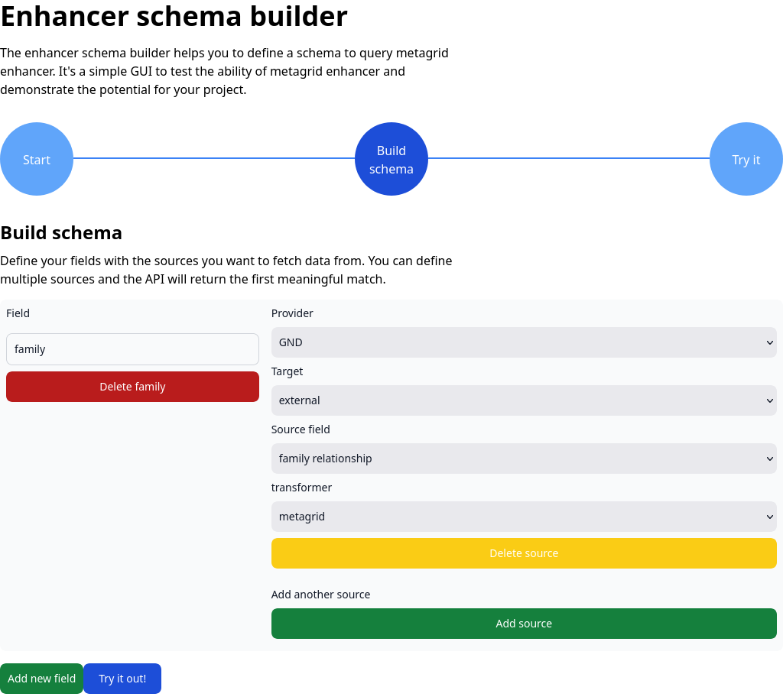The image size is (783, 700).
Task: Click the Source field dropdown chevron icon
Action: click(771, 459)
